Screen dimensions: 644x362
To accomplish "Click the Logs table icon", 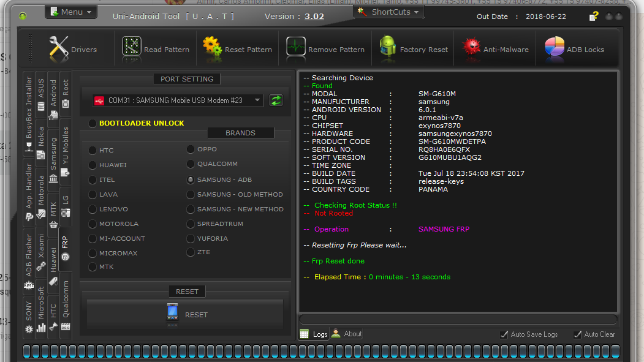I will [305, 334].
